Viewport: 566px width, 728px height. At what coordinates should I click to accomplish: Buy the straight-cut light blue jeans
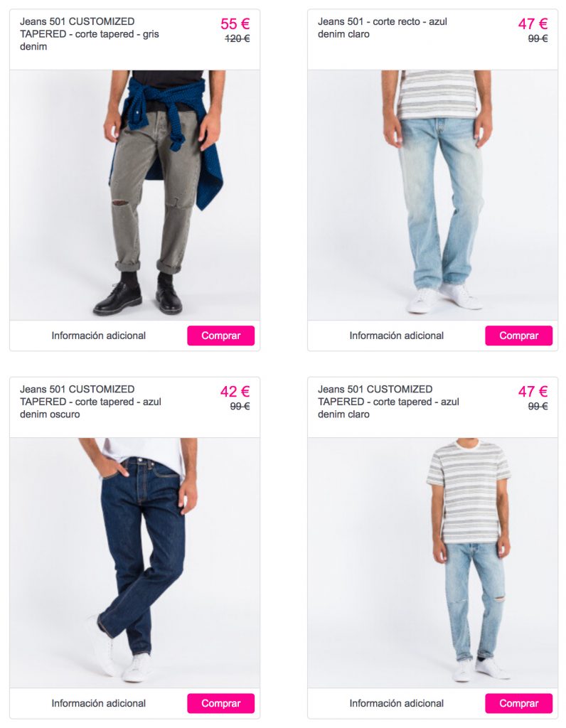[518, 336]
